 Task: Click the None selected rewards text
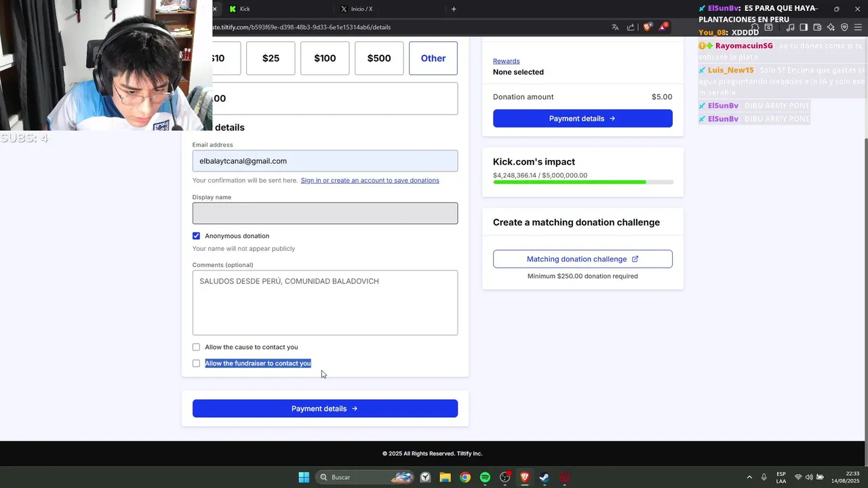[x=518, y=72]
